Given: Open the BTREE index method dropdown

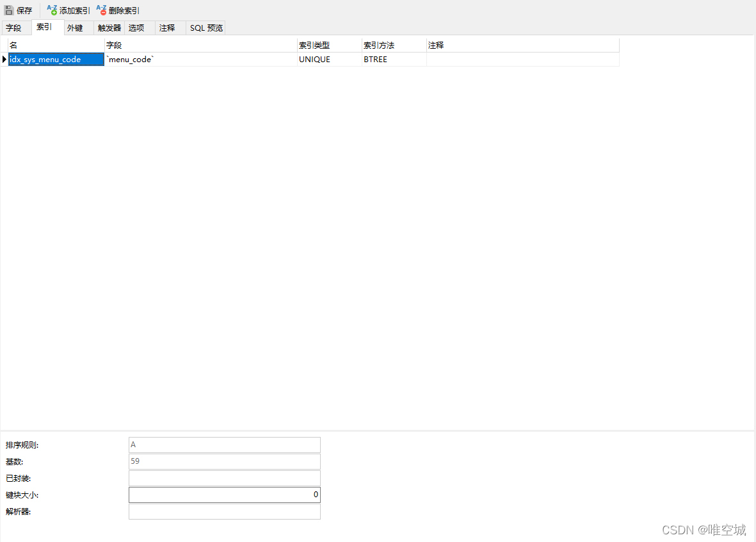Looking at the screenshot, I should coord(392,59).
